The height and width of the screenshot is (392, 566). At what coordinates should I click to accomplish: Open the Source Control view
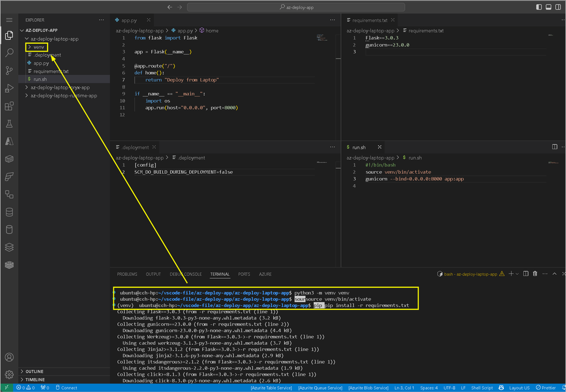click(x=9, y=70)
